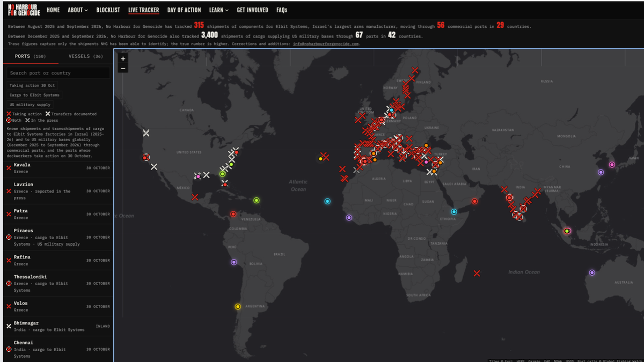Switch to the PORTS (150) tab

(x=30, y=56)
